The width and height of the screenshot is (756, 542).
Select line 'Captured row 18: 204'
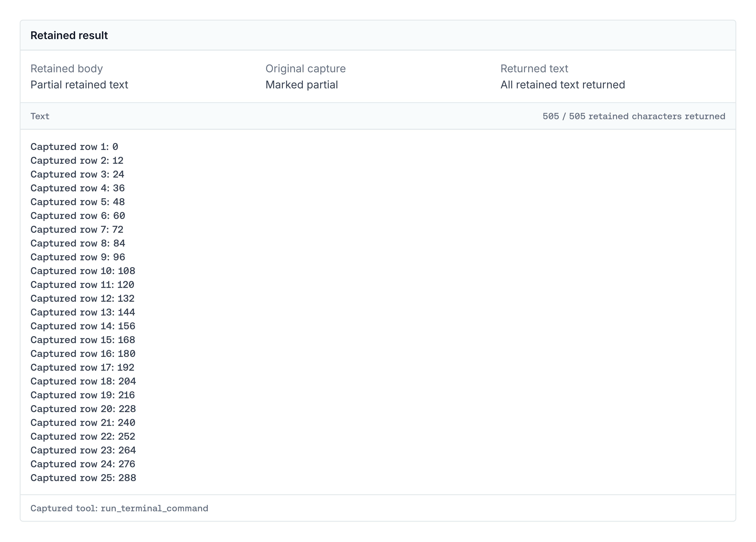pyautogui.click(x=83, y=381)
